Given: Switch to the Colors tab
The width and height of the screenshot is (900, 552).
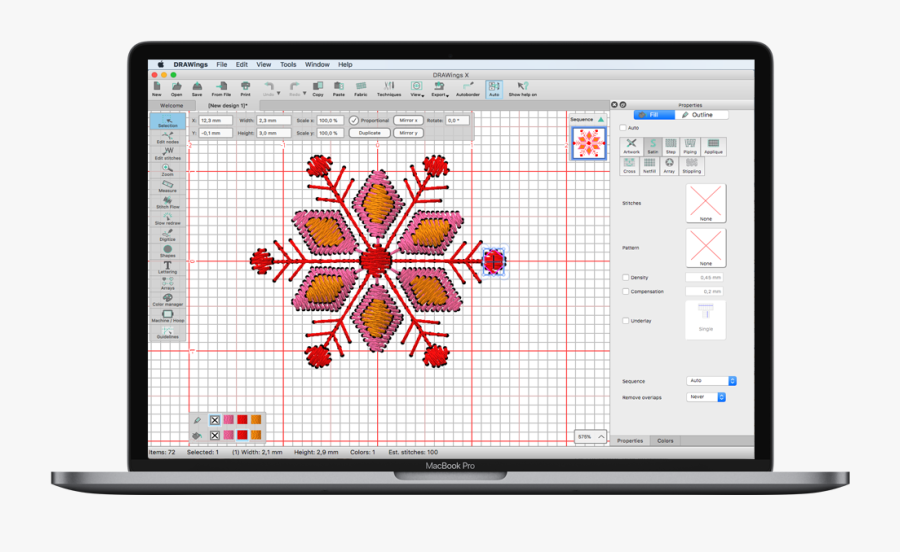Looking at the screenshot, I should [x=665, y=441].
